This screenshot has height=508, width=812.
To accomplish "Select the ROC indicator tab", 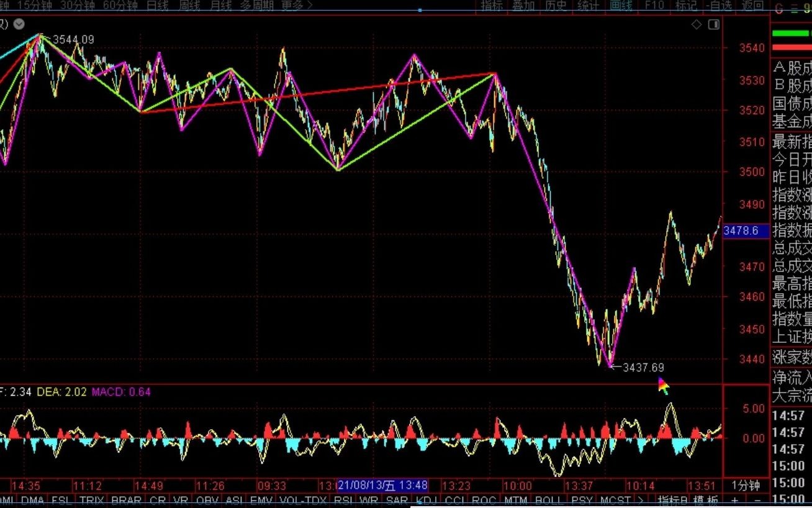I will [484, 501].
